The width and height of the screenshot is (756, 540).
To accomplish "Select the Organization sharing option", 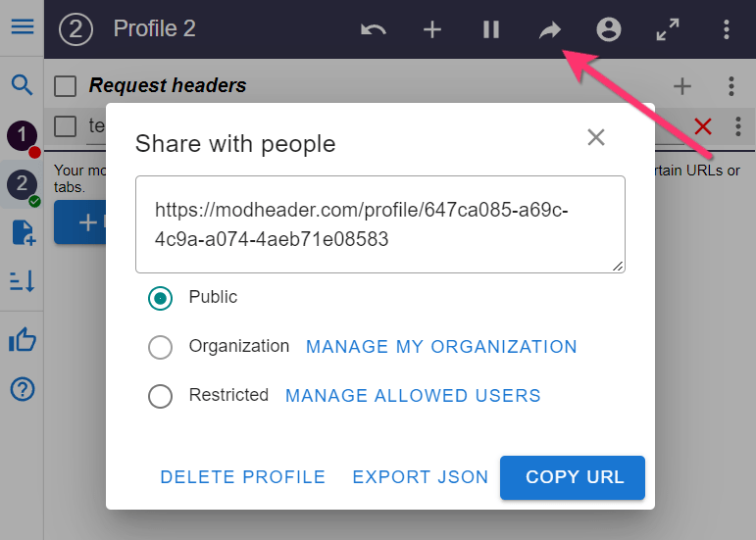I will [160, 347].
